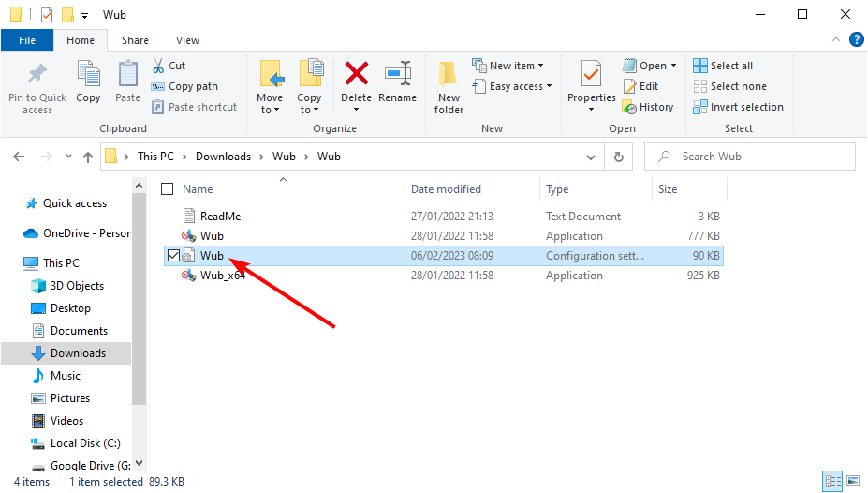Click Select none

click(x=730, y=86)
